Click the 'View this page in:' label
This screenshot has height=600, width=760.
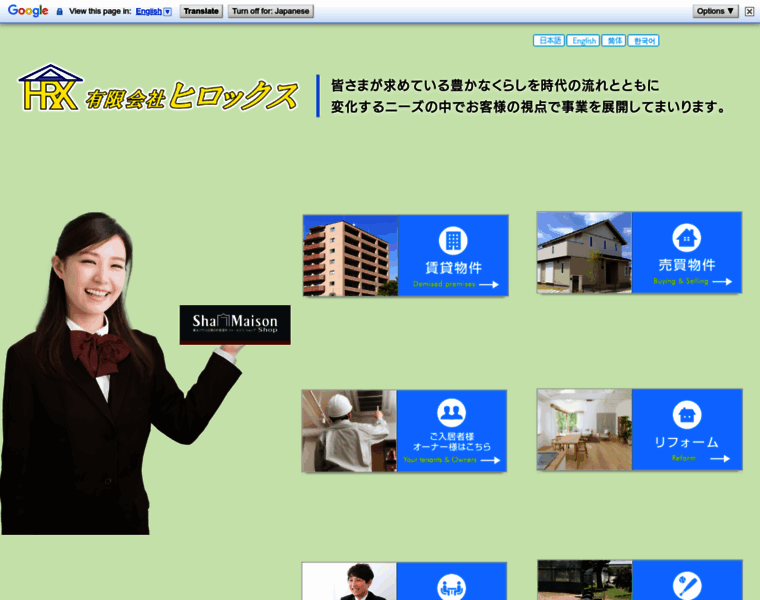point(100,11)
